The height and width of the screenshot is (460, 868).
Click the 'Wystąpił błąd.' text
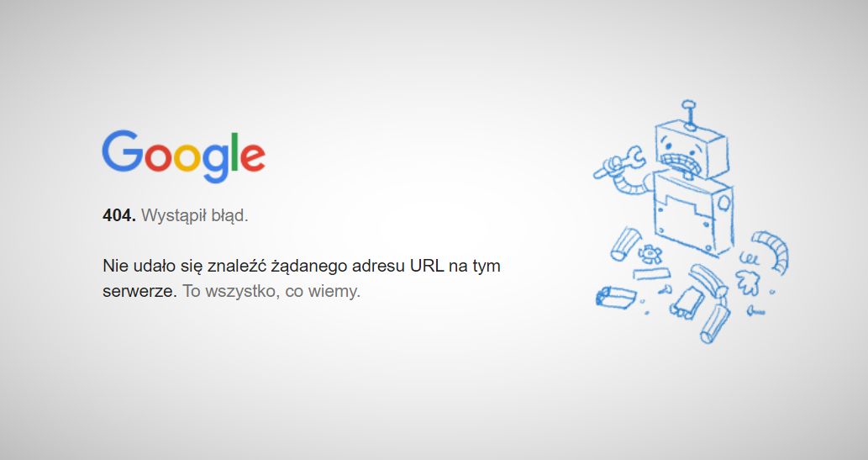[195, 215]
